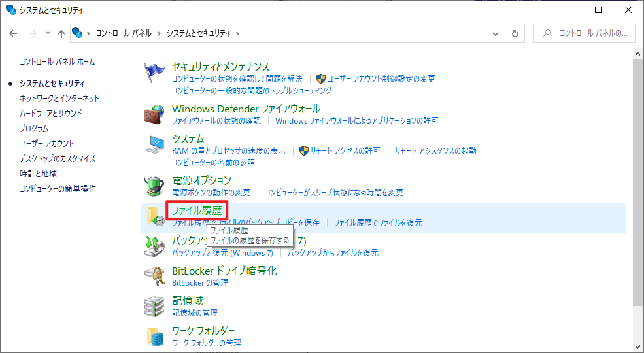Expand the chevron before コントロール パネル breadcrumb
The image size is (644, 353).
89,33
